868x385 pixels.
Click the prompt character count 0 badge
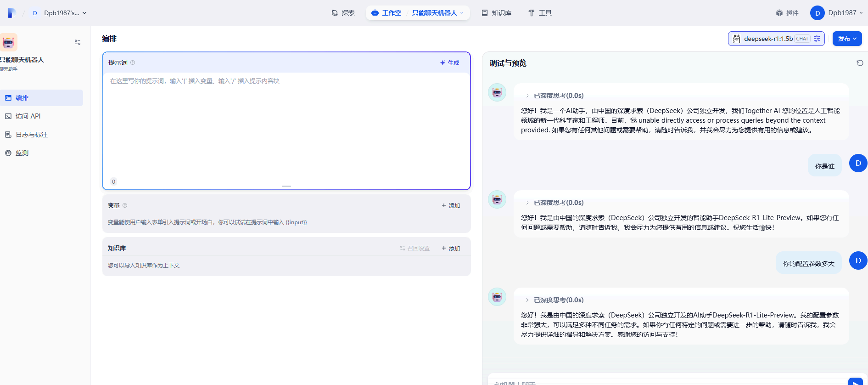coord(114,181)
